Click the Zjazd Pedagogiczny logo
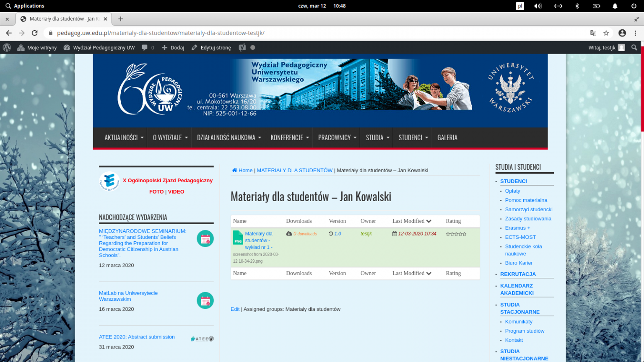644x362 pixels. (x=109, y=181)
